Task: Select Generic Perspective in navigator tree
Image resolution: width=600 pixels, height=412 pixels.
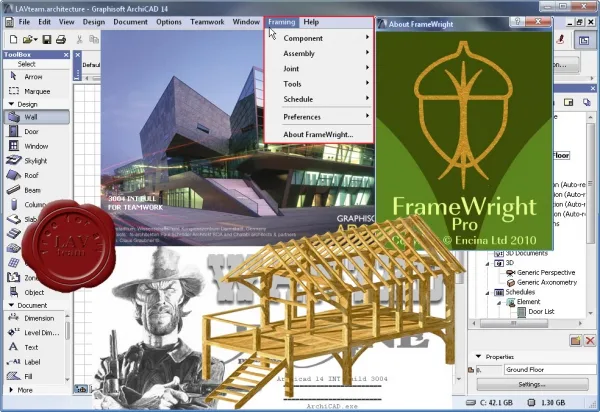Action: point(546,272)
